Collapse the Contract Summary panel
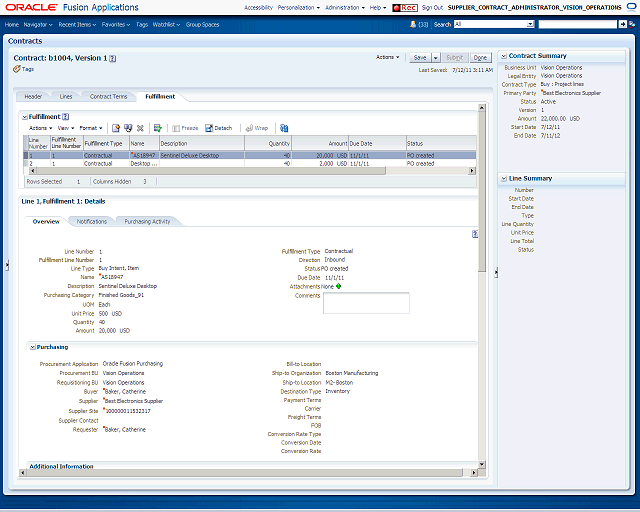Screen dimensions: 640x512 point(504,56)
